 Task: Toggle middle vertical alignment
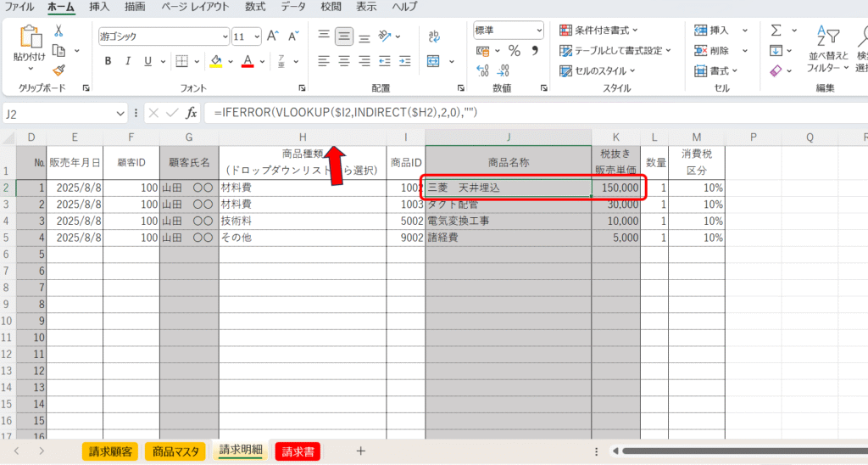pos(343,36)
